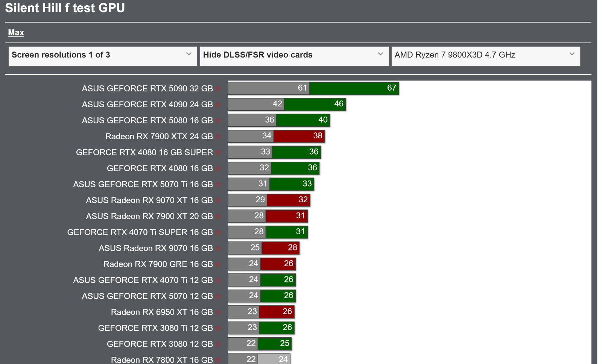Click the green 25 bar for RTX 3080 12 GB
The height and width of the screenshot is (364, 602).
click(x=275, y=344)
